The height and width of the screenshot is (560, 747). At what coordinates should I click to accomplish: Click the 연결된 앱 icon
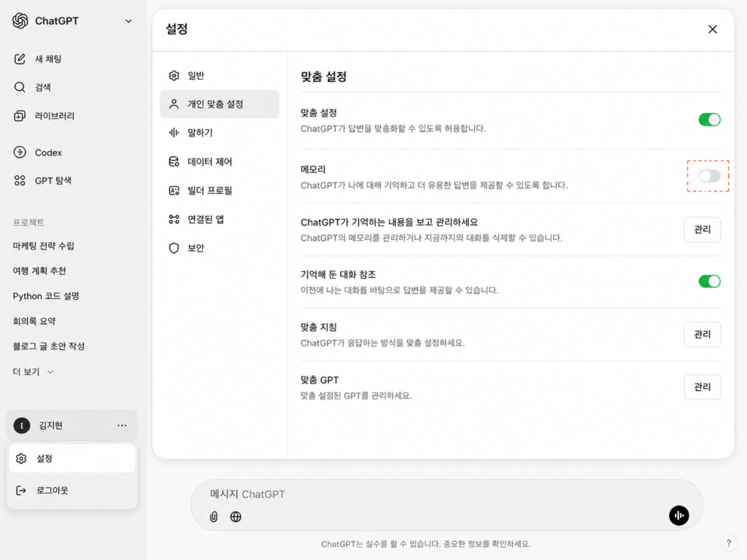174,219
